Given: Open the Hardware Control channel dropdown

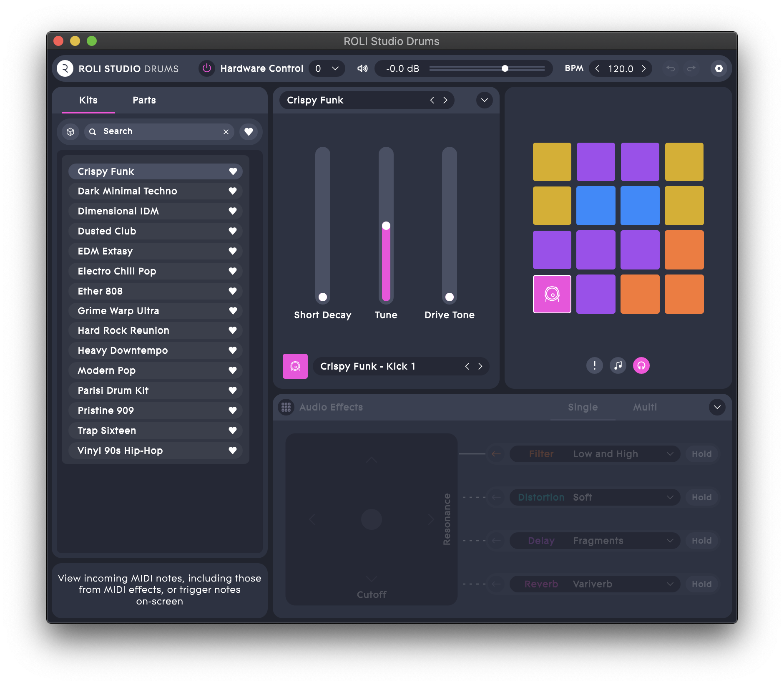Looking at the screenshot, I should point(327,68).
